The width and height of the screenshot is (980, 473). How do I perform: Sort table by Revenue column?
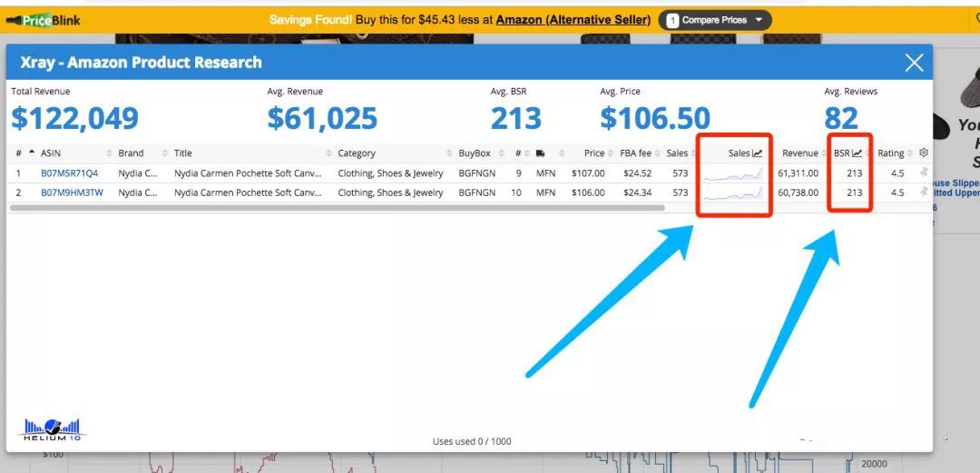[799, 153]
